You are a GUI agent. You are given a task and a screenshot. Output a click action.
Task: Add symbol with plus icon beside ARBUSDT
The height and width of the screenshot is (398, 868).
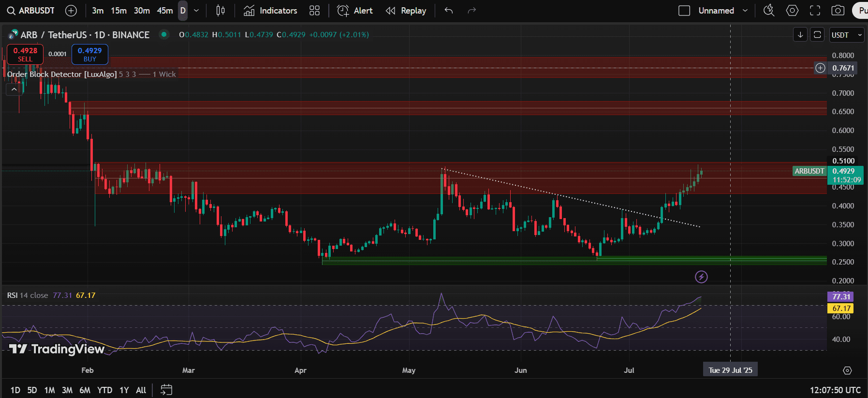(x=71, y=11)
